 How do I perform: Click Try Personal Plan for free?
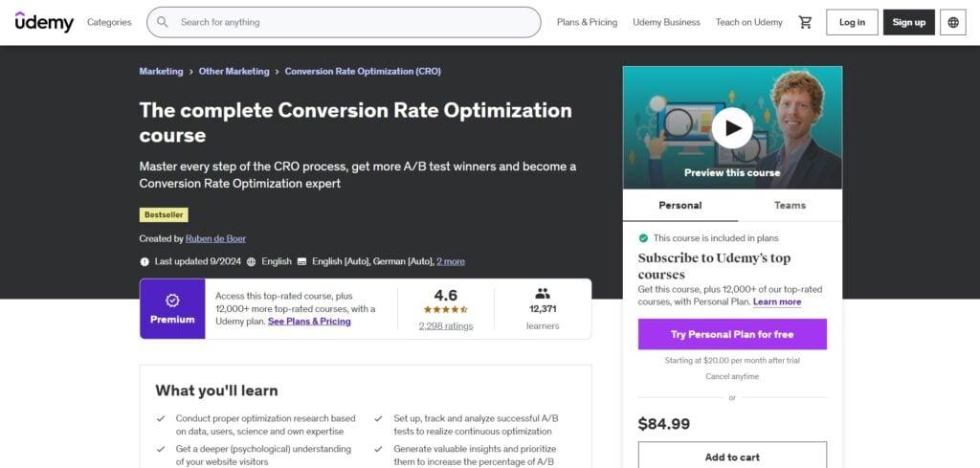click(x=732, y=334)
